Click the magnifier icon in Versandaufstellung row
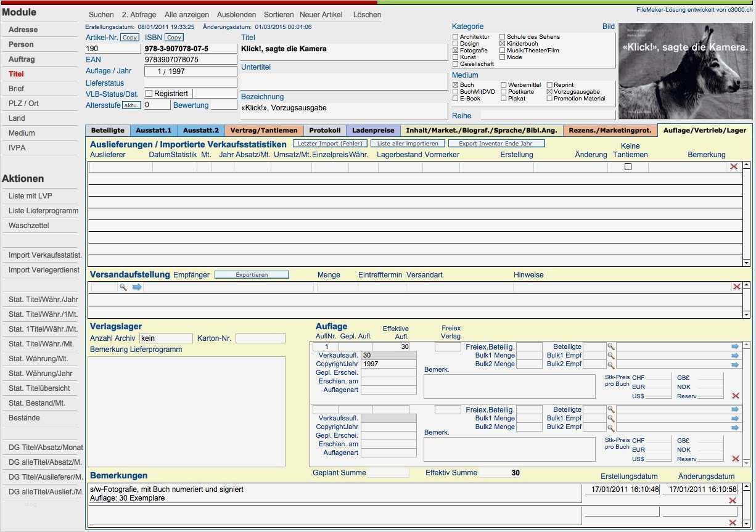The height and width of the screenshot is (532, 756). click(123, 287)
